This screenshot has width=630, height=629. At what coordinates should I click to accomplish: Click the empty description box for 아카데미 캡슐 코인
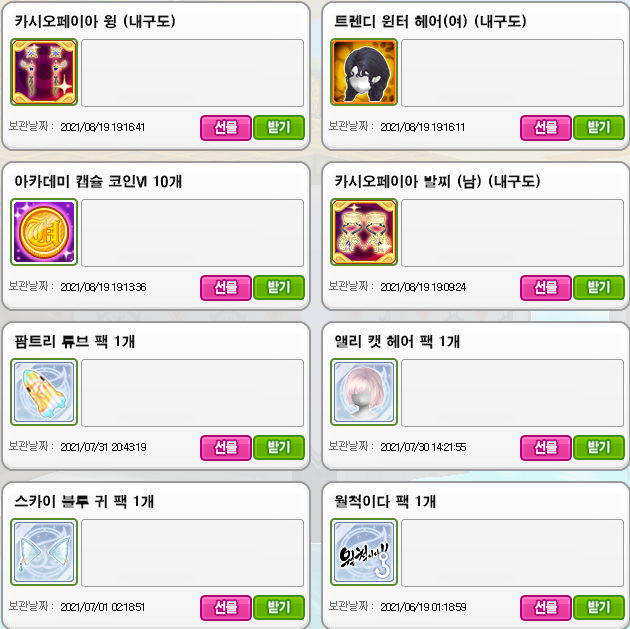point(192,233)
